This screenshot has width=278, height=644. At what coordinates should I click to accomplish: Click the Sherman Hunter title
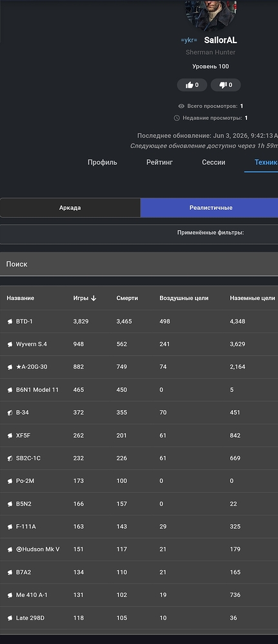pos(210,53)
